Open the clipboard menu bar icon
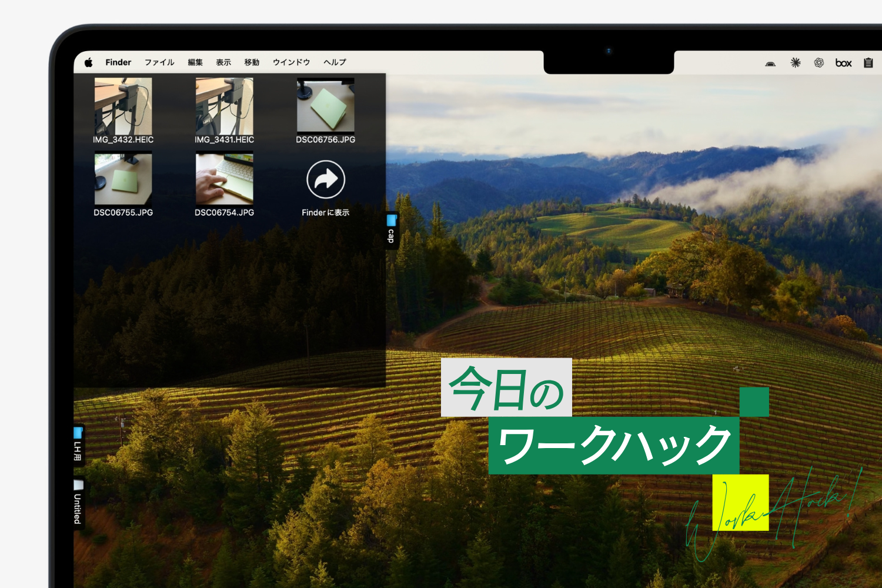The height and width of the screenshot is (588, 882). (868, 62)
